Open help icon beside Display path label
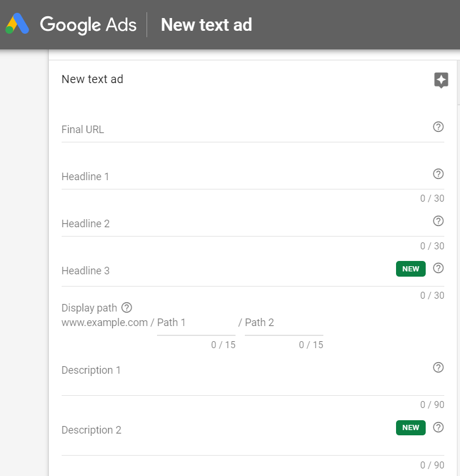Viewport: 460px width, 476px height. (127, 307)
